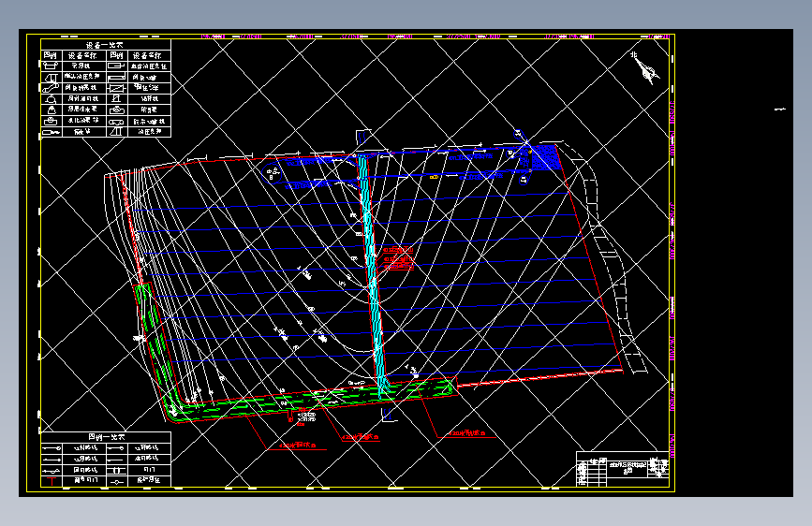This screenshot has height=526, width=812.
Task: Select the 设备一览表 table title
Action: pos(105,45)
